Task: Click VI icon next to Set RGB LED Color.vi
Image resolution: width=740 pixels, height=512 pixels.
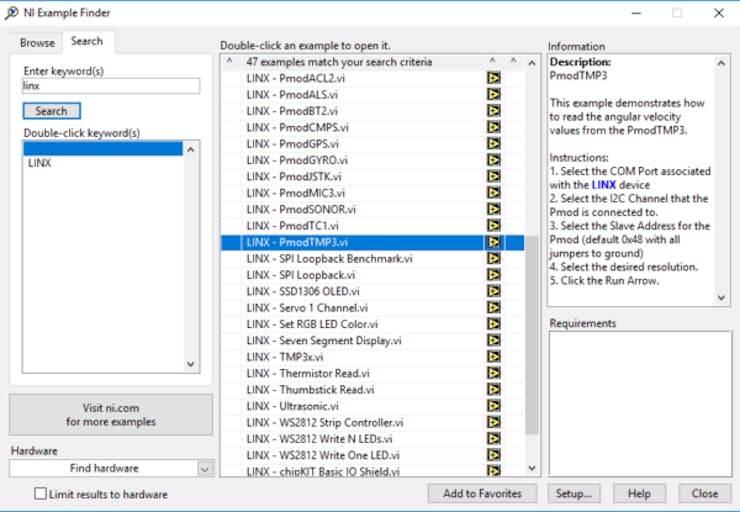Action: point(494,324)
